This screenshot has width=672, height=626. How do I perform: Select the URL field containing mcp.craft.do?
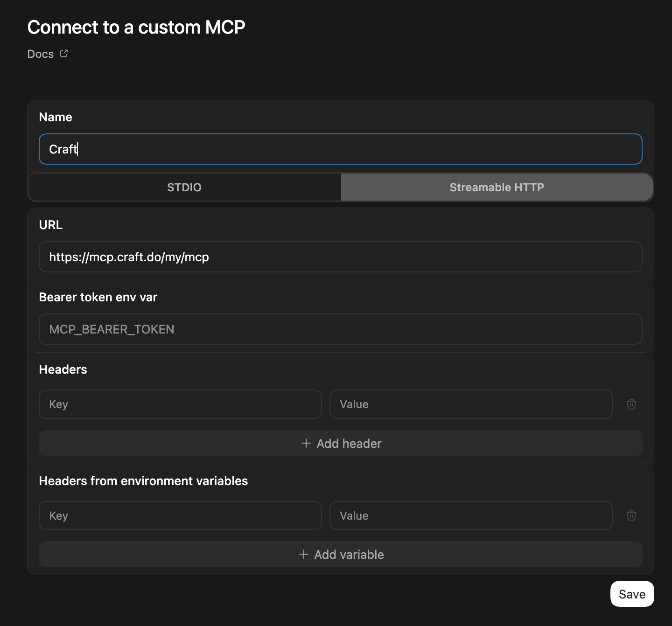[x=340, y=257]
